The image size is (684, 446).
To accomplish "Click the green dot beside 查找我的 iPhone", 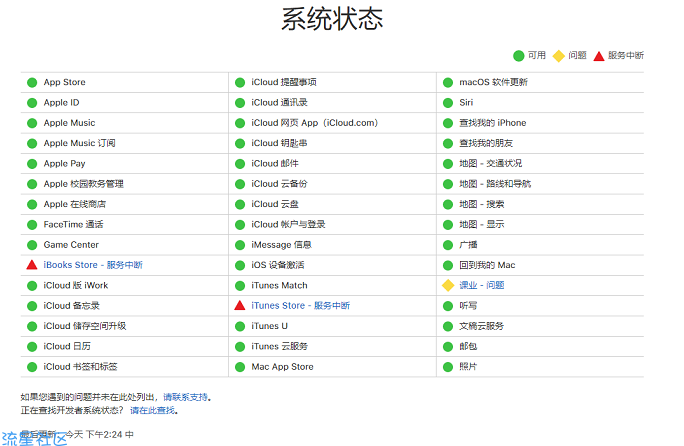I will (x=448, y=123).
